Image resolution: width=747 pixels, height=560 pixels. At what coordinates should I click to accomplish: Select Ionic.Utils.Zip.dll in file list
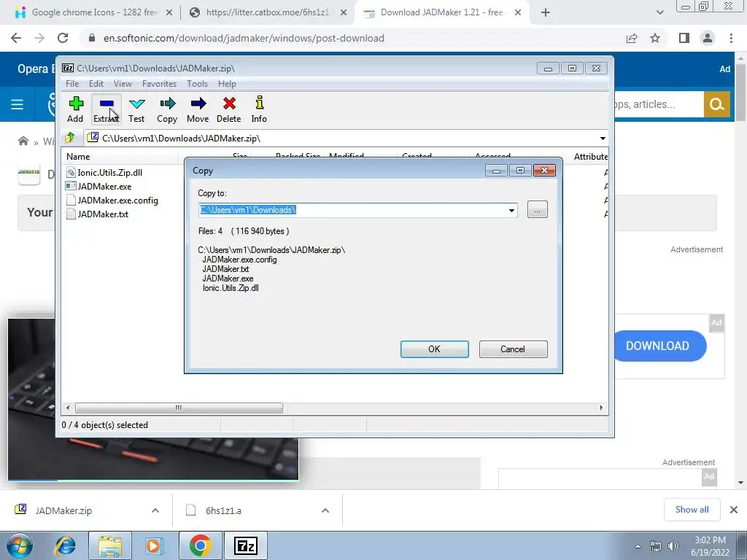pos(109,172)
